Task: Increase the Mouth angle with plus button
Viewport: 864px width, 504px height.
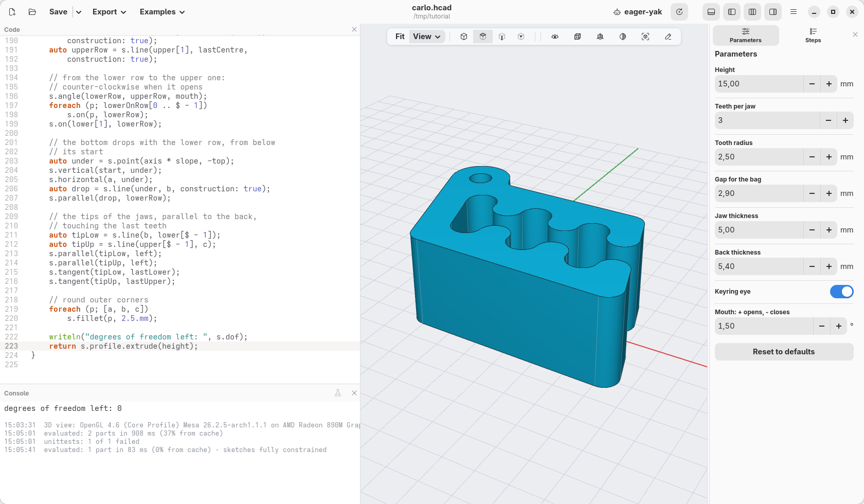Action: point(839,326)
